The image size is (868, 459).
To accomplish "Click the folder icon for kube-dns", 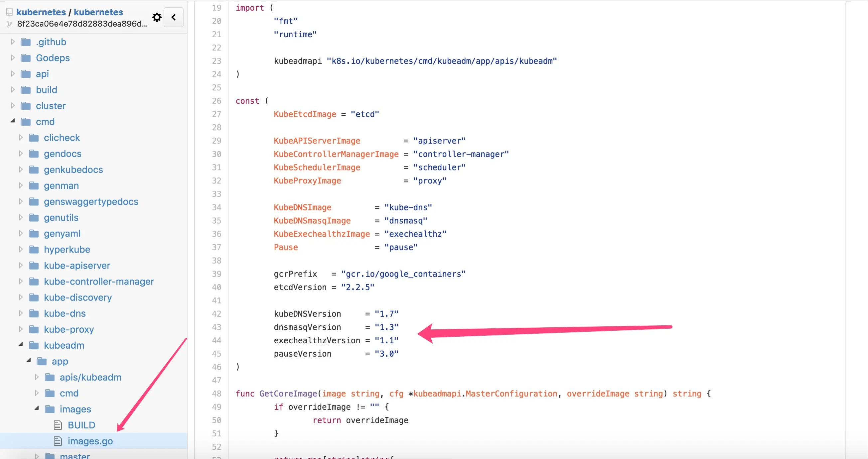I will coord(34,313).
